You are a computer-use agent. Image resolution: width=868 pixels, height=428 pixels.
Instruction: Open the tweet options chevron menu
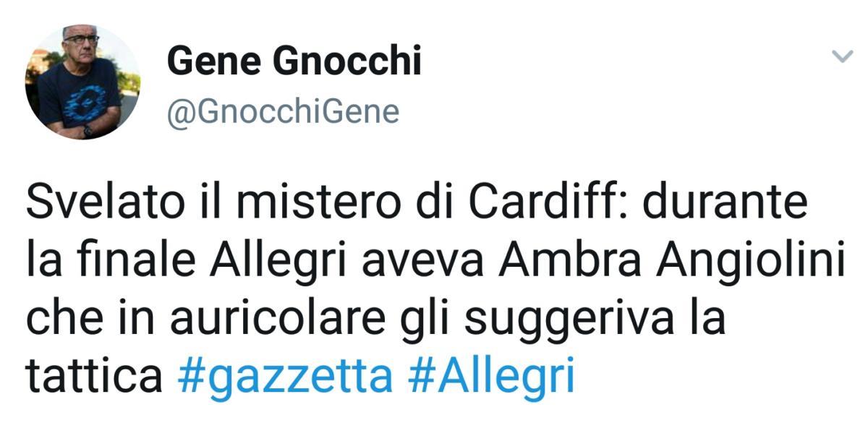click(x=843, y=56)
